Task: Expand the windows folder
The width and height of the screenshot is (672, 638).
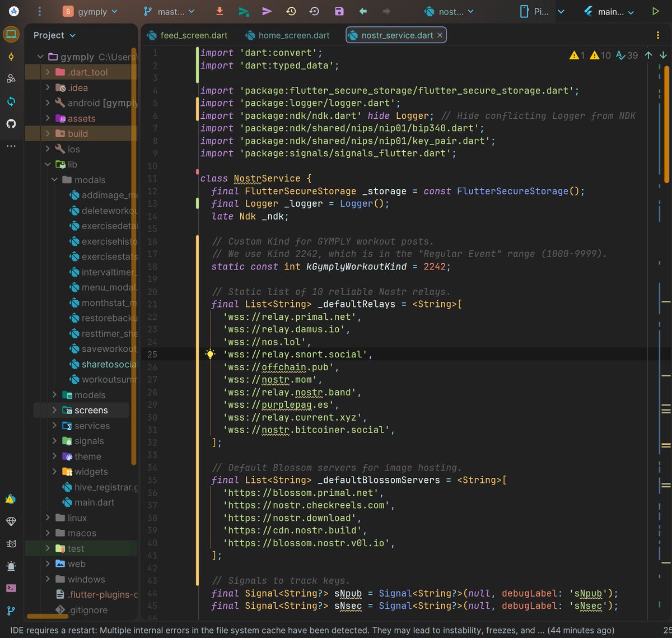Action: (48, 579)
